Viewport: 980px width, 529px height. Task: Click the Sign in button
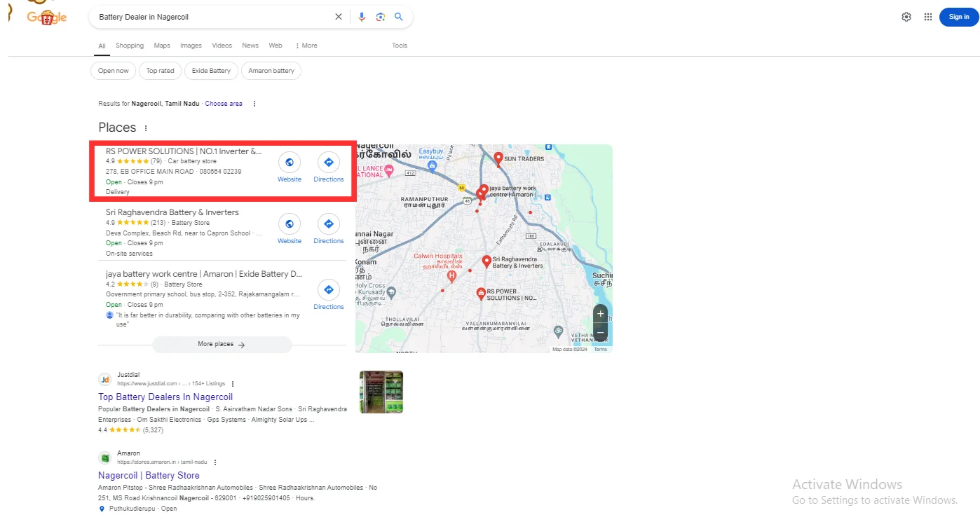coord(958,17)
